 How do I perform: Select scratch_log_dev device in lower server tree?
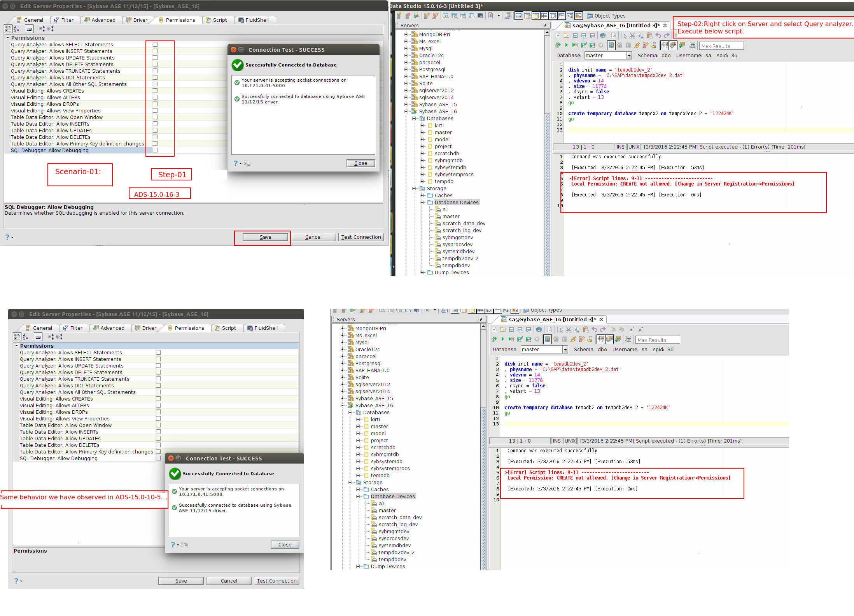click(x=398, y=524)
